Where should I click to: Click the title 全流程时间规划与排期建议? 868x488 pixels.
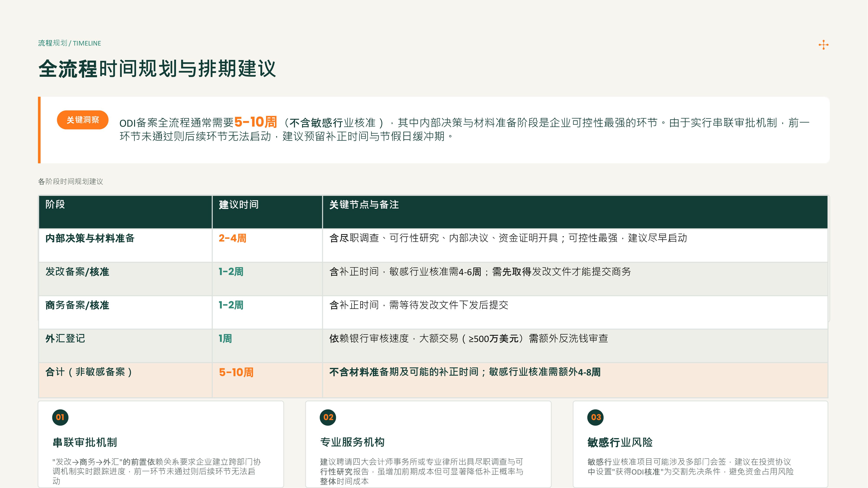(157, 69)
